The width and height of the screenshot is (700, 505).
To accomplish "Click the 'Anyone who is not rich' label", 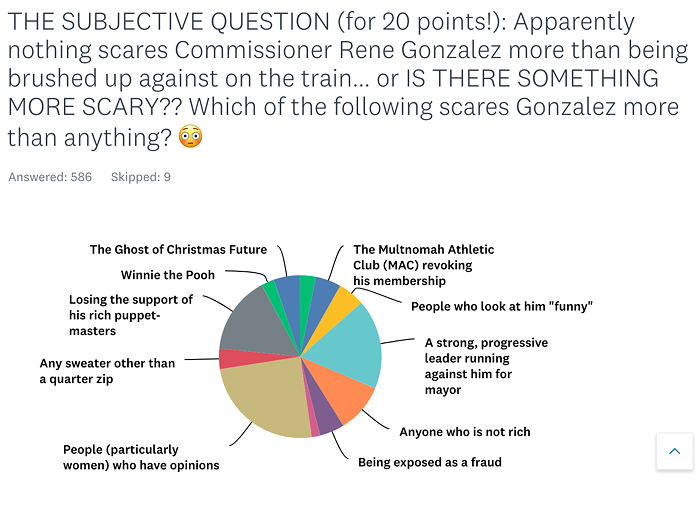I will click(x=465, y=432).
